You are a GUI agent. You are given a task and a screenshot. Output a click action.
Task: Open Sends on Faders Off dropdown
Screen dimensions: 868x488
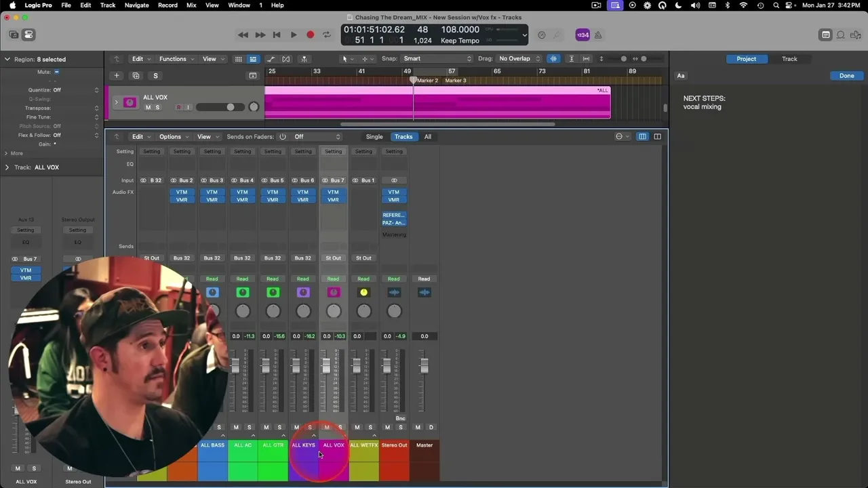tap(316, 136)
